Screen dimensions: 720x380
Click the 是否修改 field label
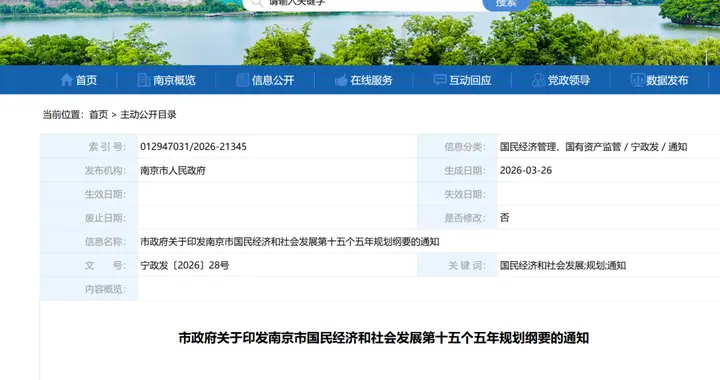pyautogui.click(x=465, y=218)
